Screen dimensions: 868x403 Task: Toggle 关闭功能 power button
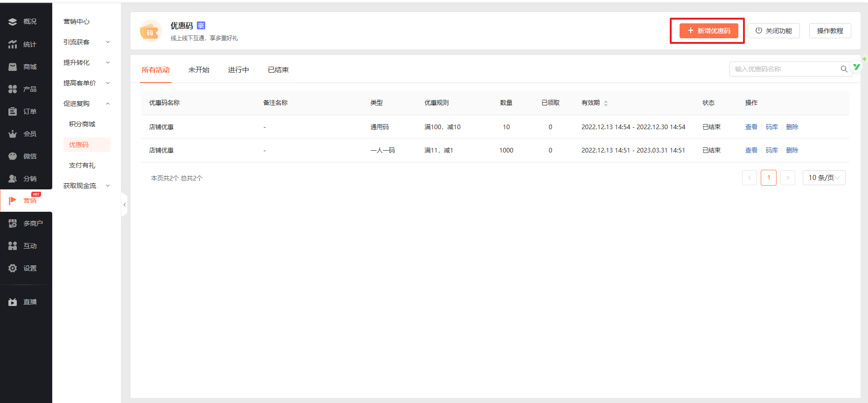tap(773, 31)
